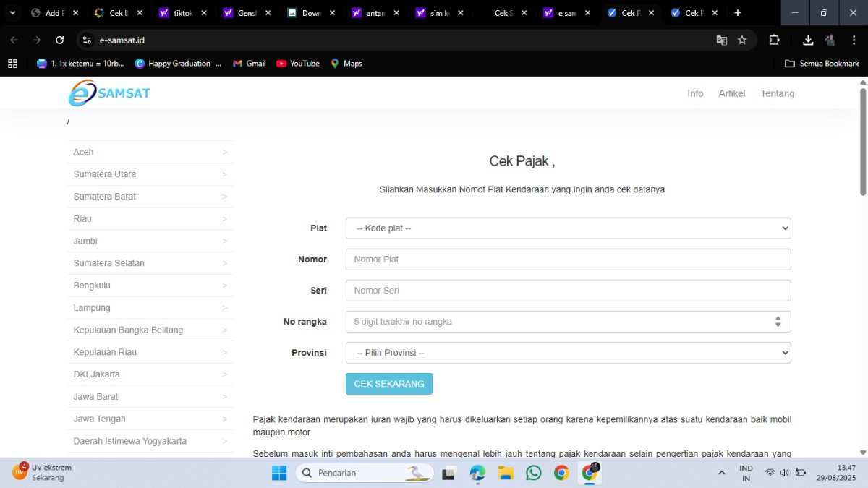The image size is (868, 488).
Task: Open Microsoft Edge from the taskbar
Action: [477, 473]
